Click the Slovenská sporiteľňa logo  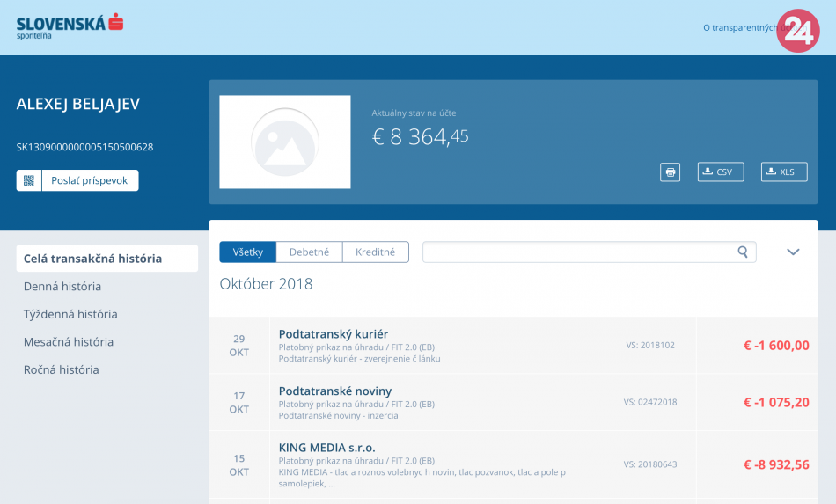coord(70,26)
